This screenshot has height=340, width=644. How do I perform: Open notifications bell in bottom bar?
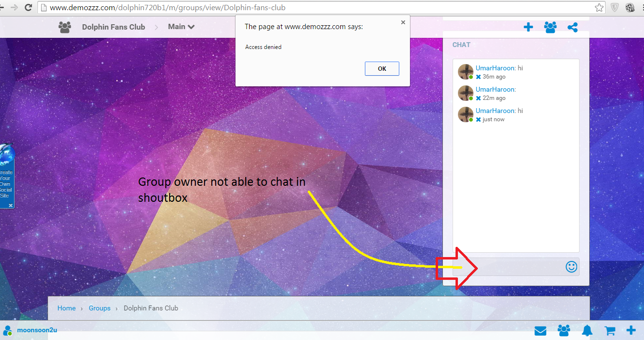(x=587, y=331)
